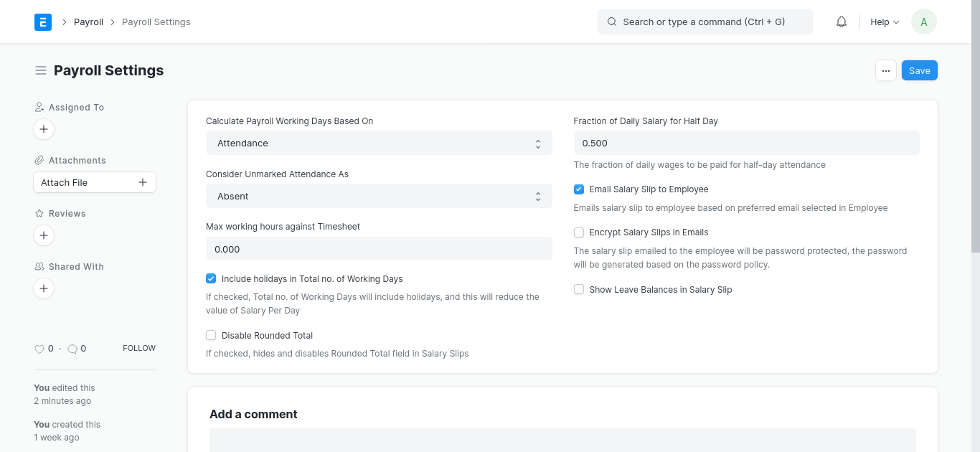Like this document with heart icon

39,349
